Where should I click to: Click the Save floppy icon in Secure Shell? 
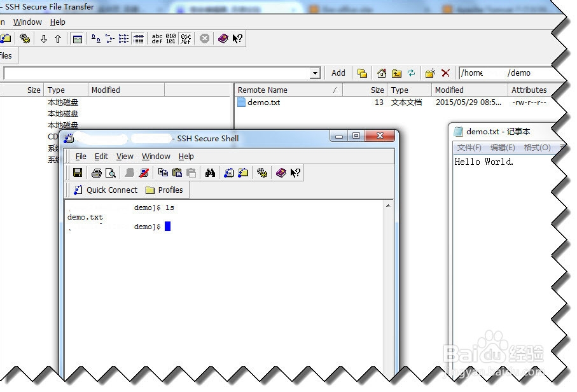click(x=78, y=172)
